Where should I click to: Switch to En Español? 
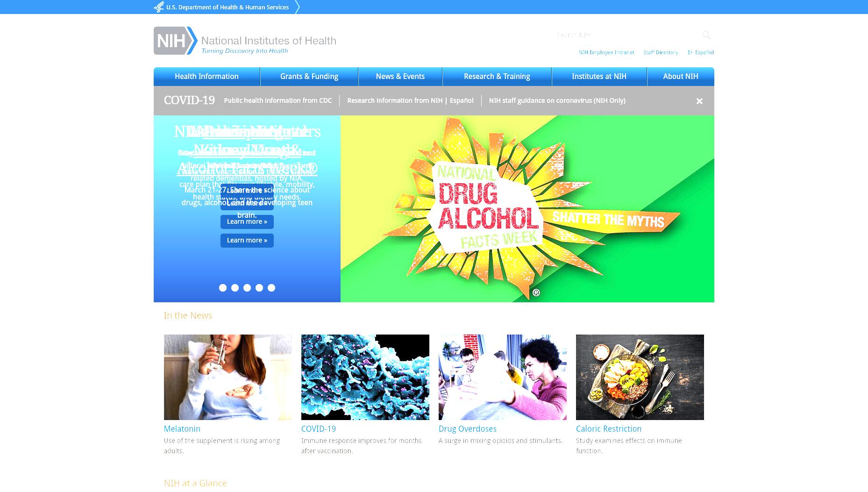(700, 52)
